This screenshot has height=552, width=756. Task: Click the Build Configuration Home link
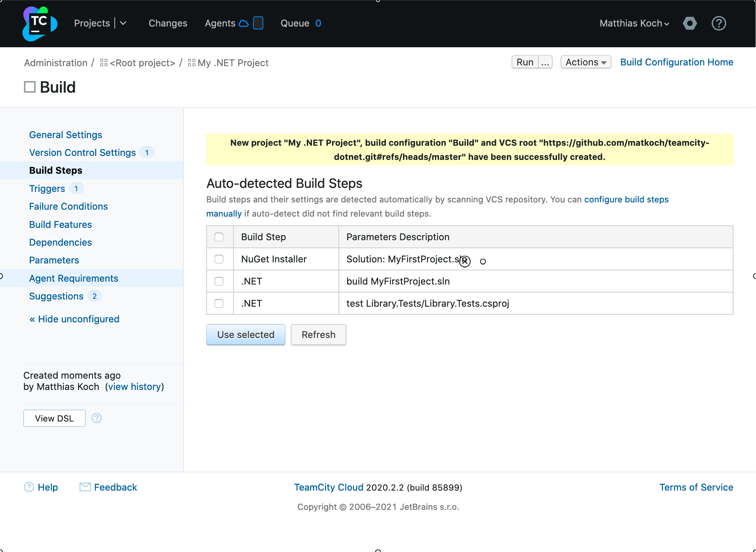click(676, 62)
